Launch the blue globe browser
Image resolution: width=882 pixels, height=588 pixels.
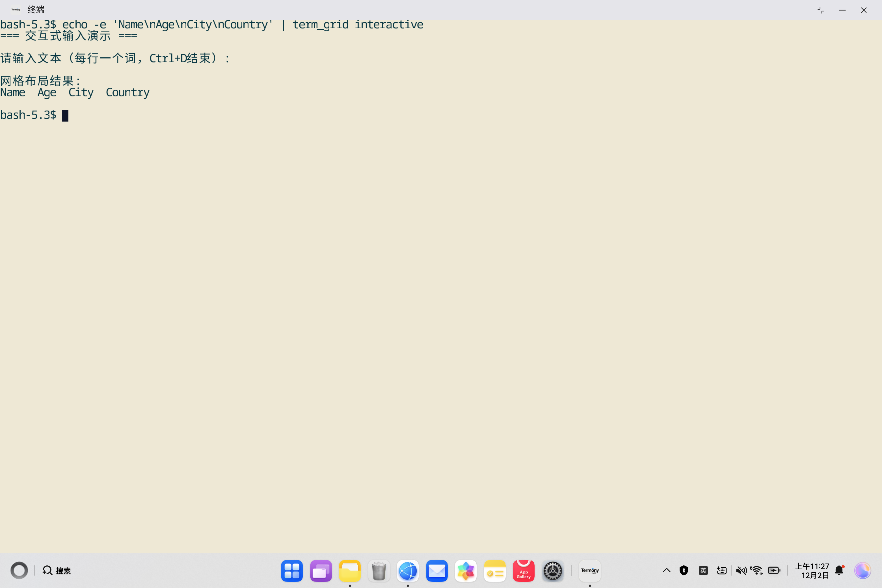coord(408,571)
